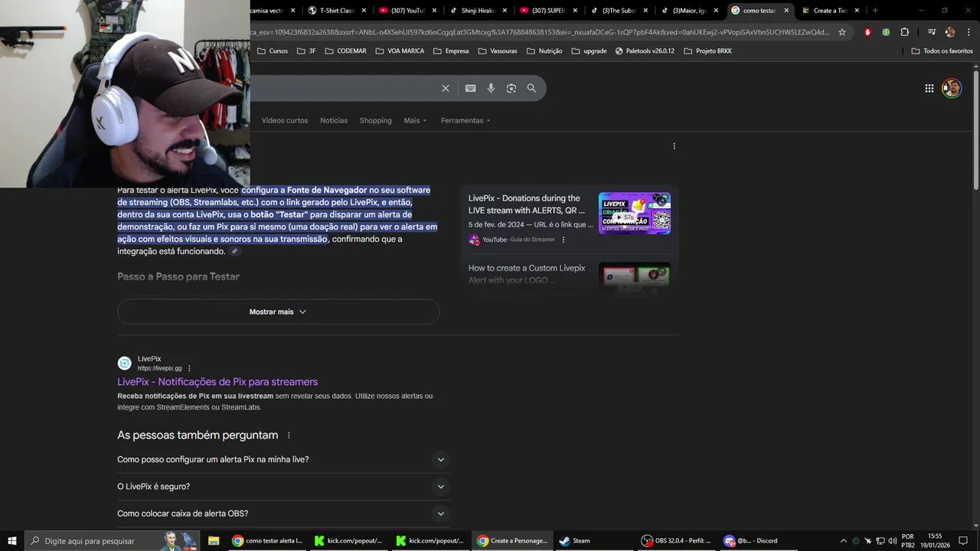Viewport: 980px width, 551px height.
Task: Search by image with the lens icon
Action: (x=511, y=88)
